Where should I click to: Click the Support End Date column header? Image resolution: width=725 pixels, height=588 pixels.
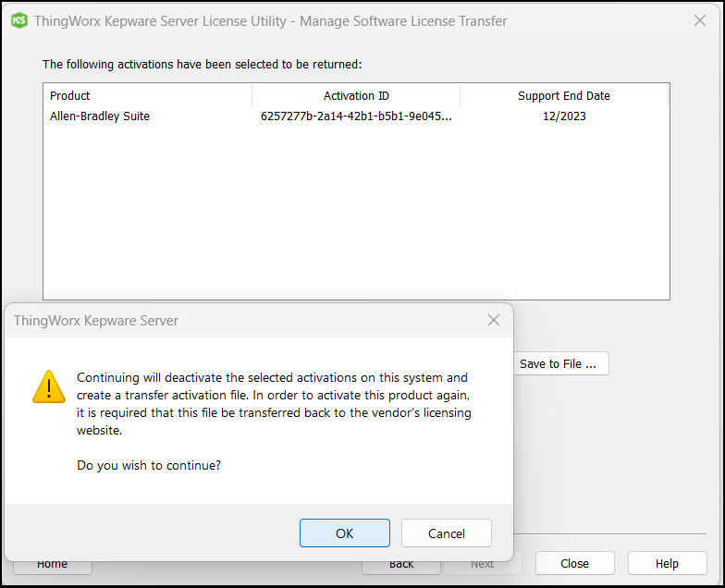[x=563, y=95]
